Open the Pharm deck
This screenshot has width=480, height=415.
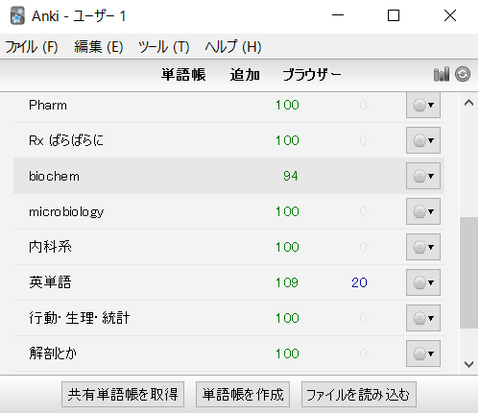point(48,105)
